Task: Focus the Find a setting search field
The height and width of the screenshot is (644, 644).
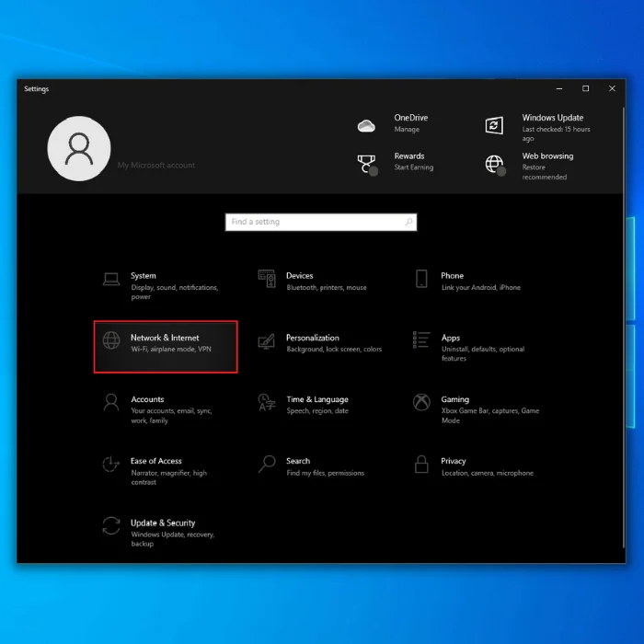Action: (321, 222)
